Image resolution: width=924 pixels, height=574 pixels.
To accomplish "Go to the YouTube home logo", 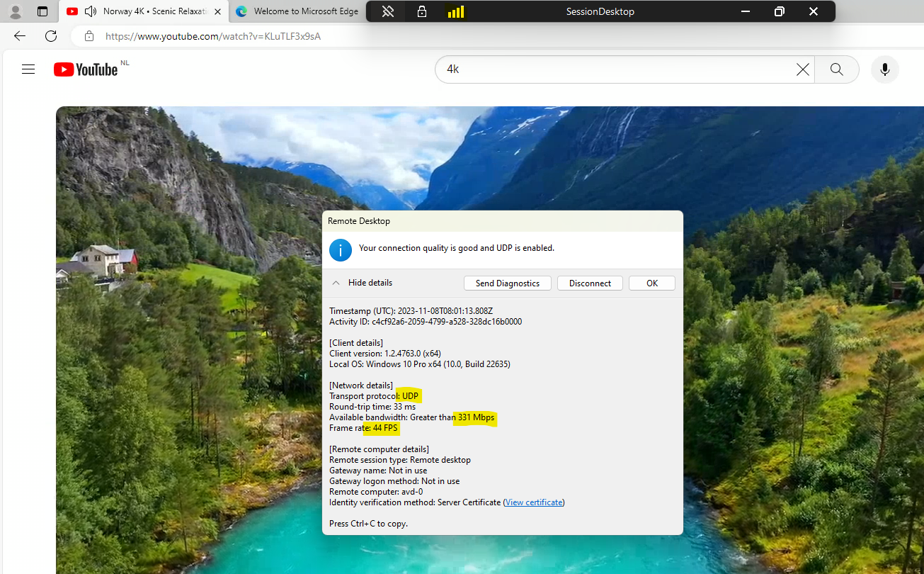I will pyautogui.click(x=86, y=69).
